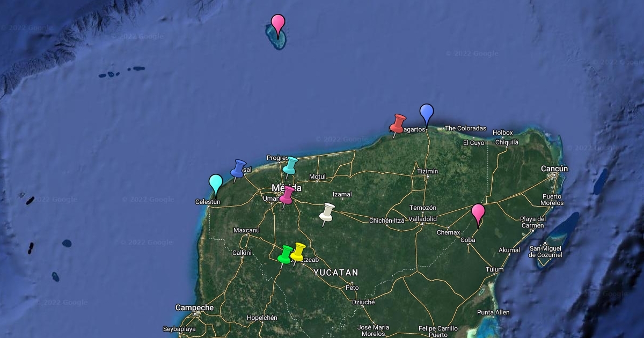Click the pink balloon pin on the offshore island
The height and width of the screenshot is (338, 644).
click(x=277, y=23)
